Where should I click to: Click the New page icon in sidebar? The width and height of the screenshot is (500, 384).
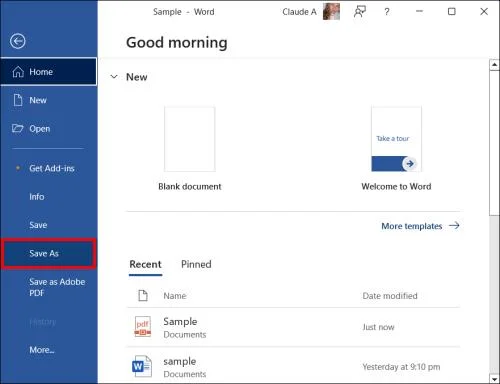(18, 100)
